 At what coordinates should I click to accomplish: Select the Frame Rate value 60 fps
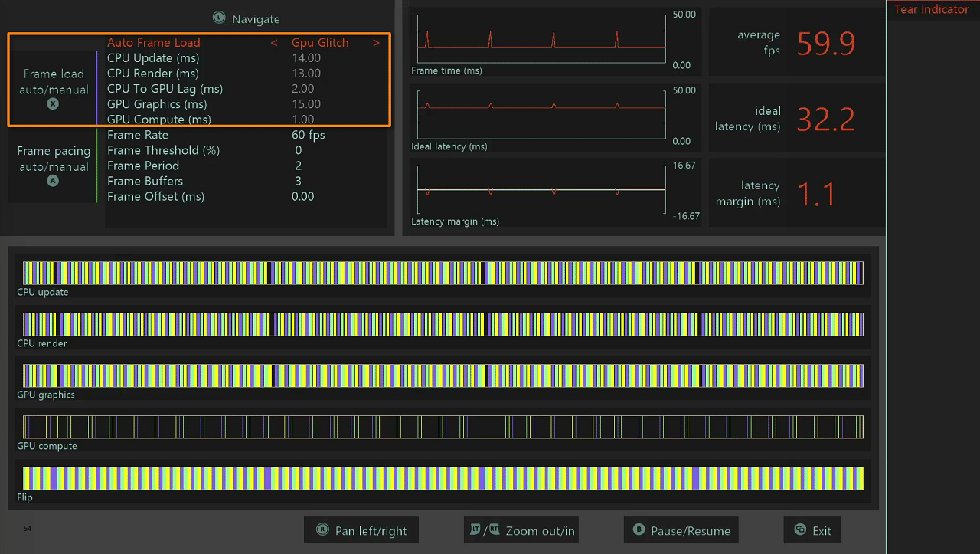(x=309, y=135)
